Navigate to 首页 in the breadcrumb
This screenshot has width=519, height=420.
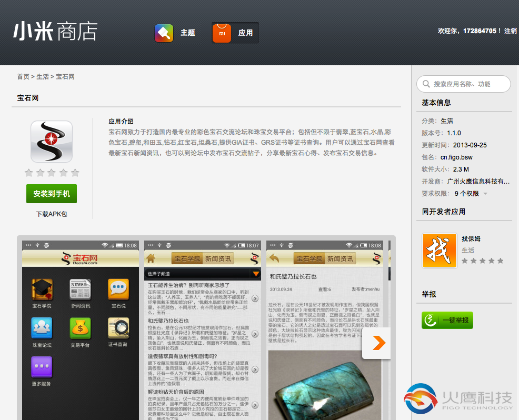pos(22,76)
